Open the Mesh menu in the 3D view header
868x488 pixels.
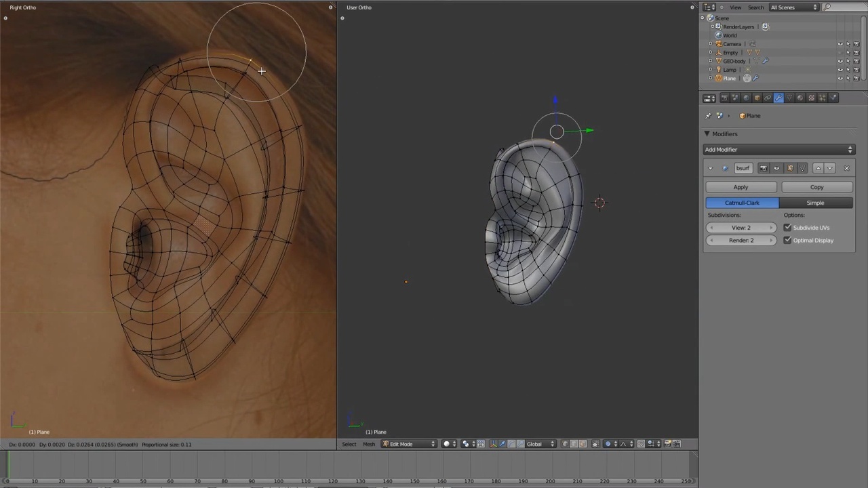point(369,444)
